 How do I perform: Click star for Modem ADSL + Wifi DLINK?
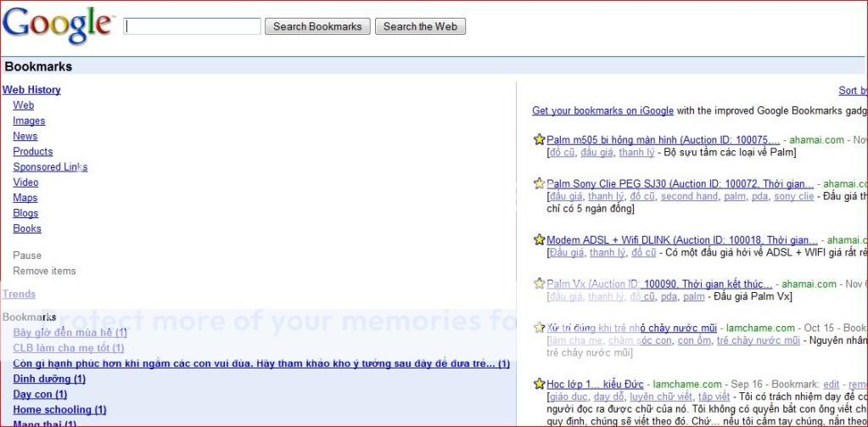pyautogui.click(x=539, y=240)
